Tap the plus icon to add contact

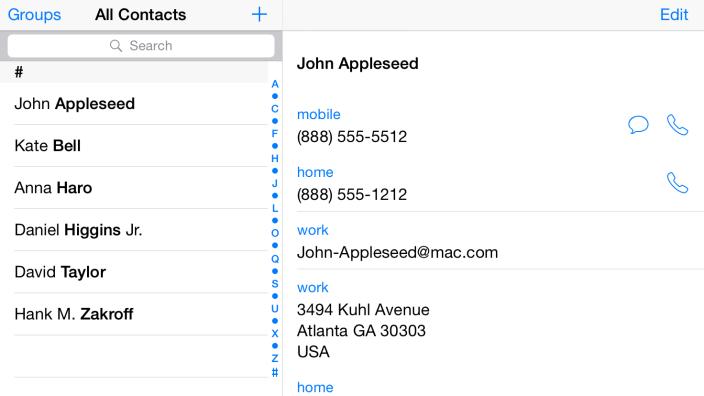[x=259, y=14]
